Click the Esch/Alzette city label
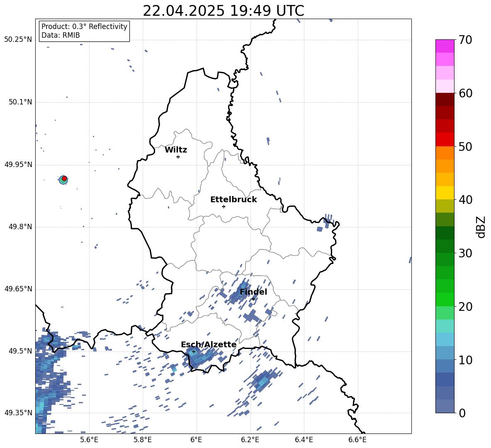 click(x=209, y=344)
